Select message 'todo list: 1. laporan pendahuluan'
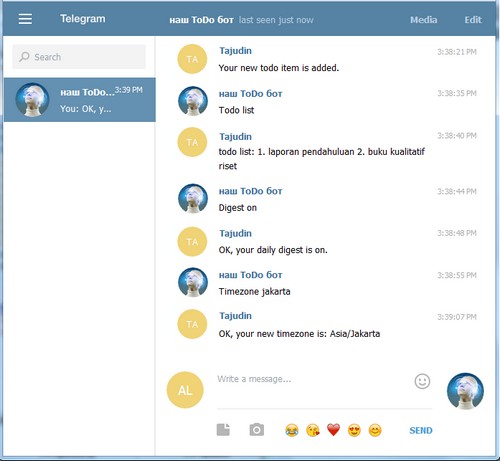 coord(322,159)
